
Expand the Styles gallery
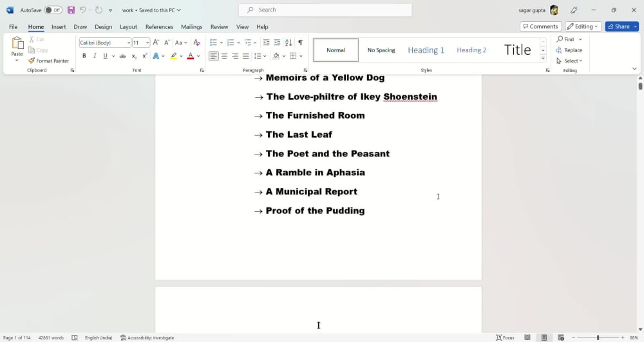pyautogui.click(x=543, y=59)
